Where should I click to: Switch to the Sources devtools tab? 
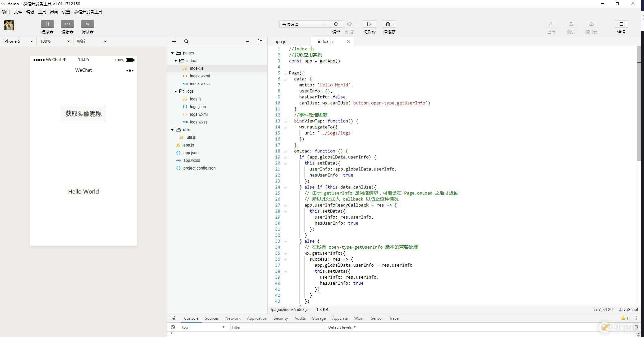212,318
